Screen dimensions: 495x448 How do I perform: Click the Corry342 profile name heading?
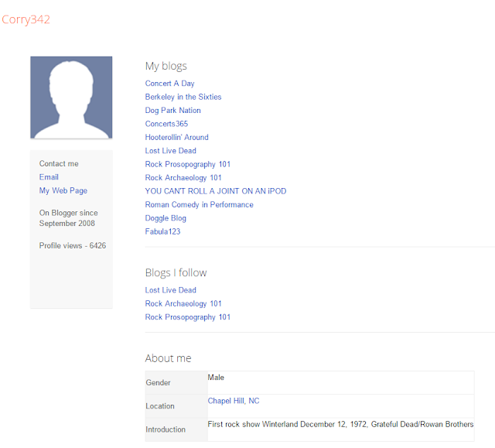(x=26, y=19)
